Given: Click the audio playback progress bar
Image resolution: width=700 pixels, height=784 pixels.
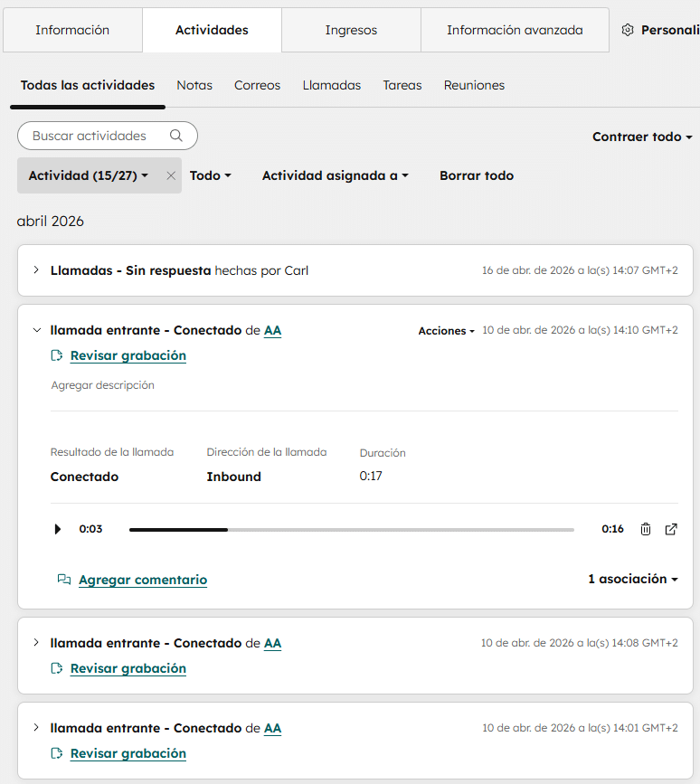Looking at the screenshot, I should [x=351, y=530].
